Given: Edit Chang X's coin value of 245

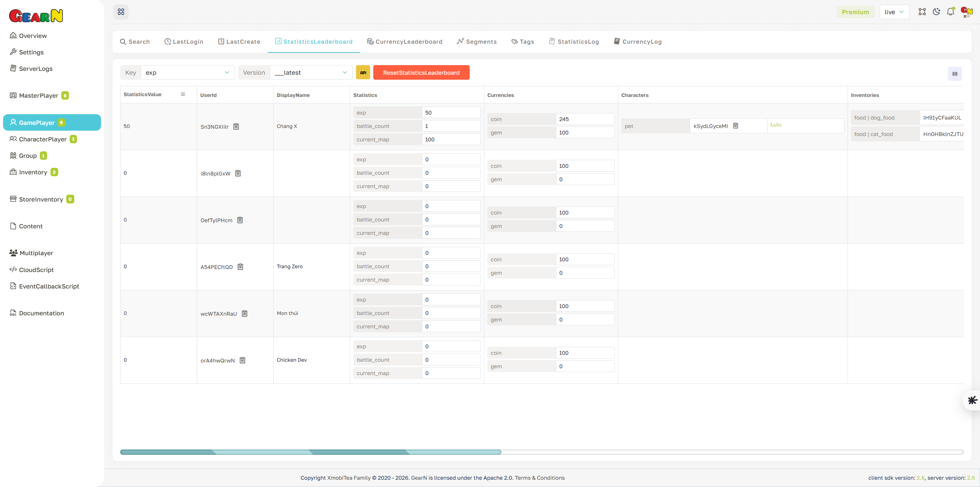Looking at the screenshot, I should click(585, 119).
